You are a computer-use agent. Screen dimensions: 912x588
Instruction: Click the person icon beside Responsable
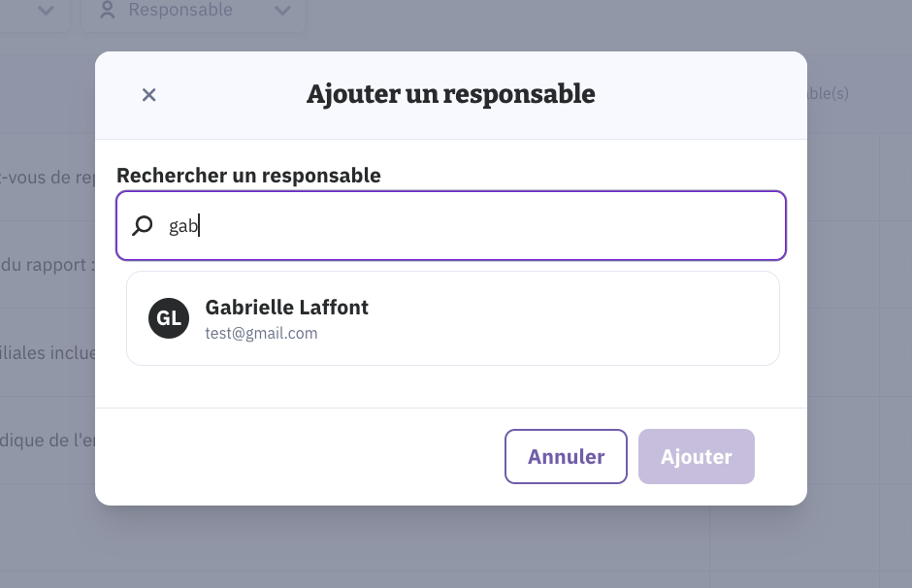tap(109, 11)
